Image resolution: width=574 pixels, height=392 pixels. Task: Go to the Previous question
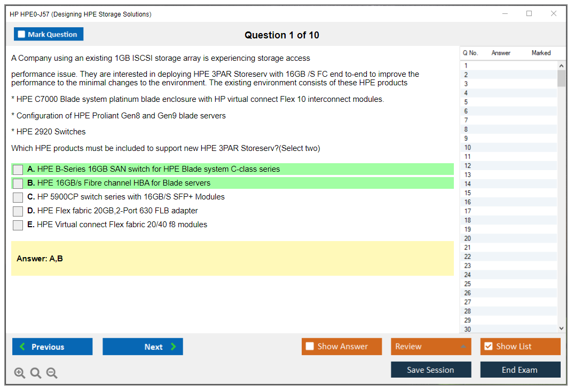tap(52, 347)
